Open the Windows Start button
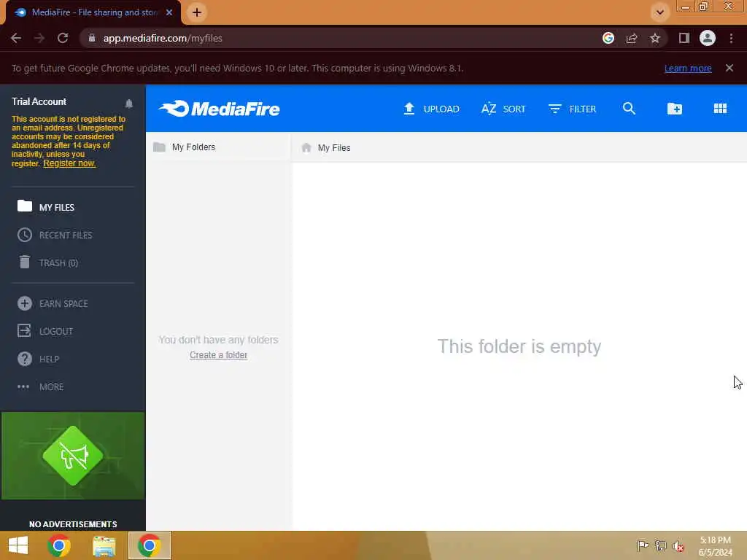This screenshot has height=560, width=747. pos(18,545)
